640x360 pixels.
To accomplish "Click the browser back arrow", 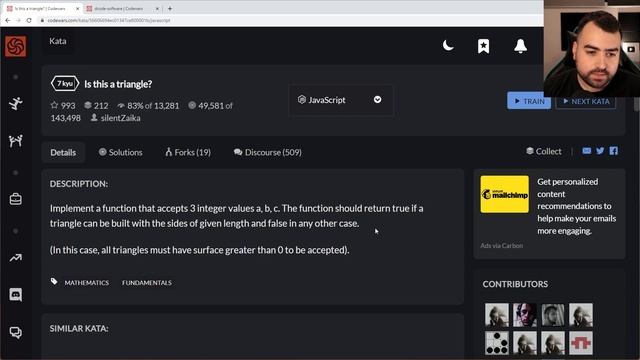I will coord(8,20).
